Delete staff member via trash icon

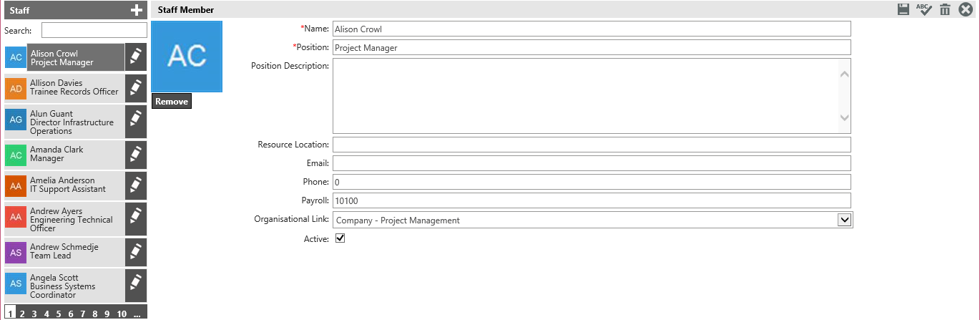(x=945, y=9)
